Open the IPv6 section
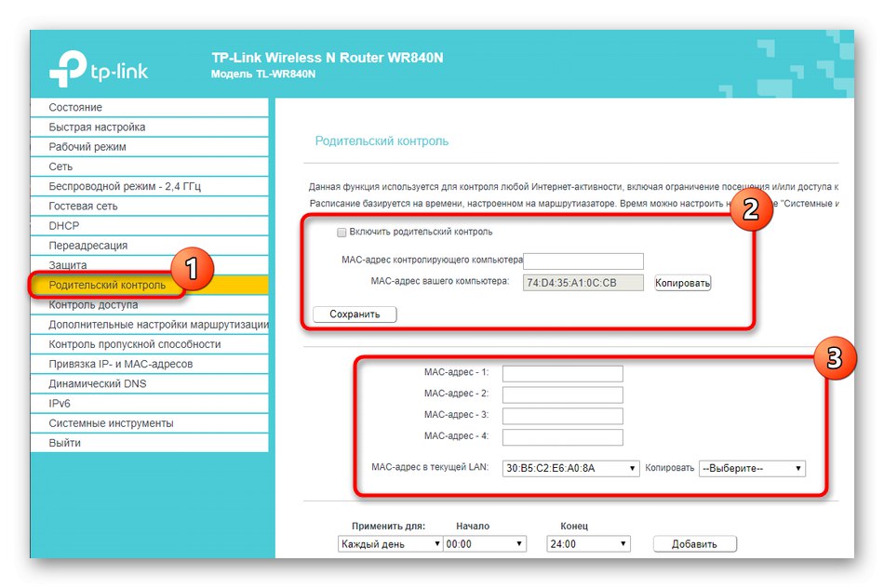 click(x=150, y=403)
